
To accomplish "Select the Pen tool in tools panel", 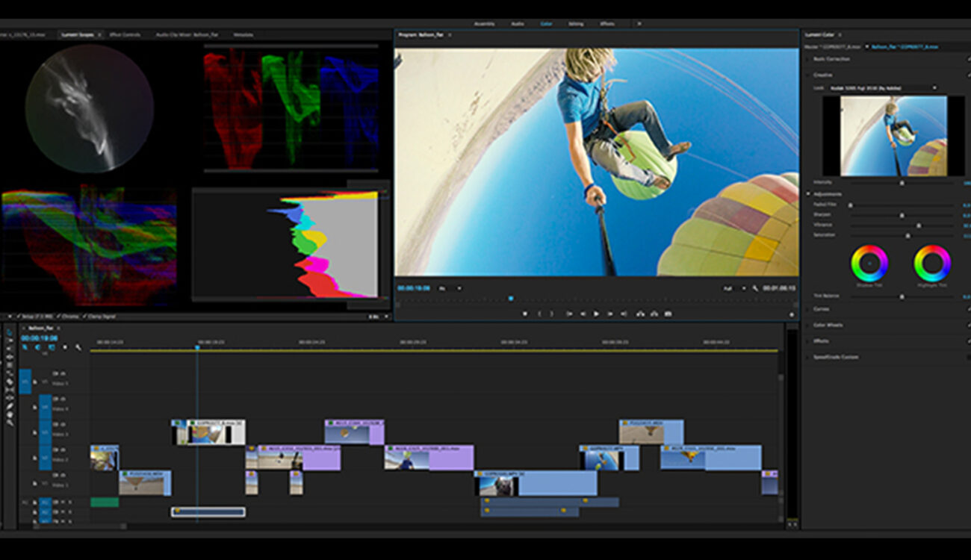I will tap(10, 406).
